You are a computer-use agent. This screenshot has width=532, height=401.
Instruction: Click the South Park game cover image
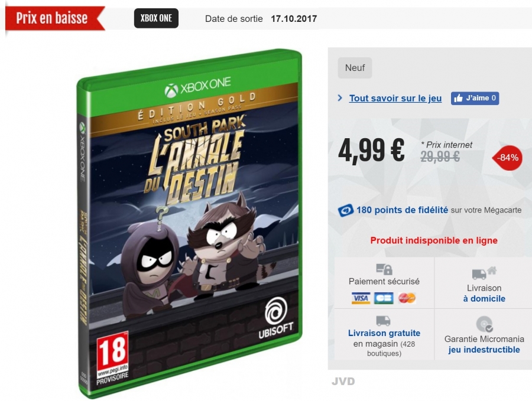[189, 224]
